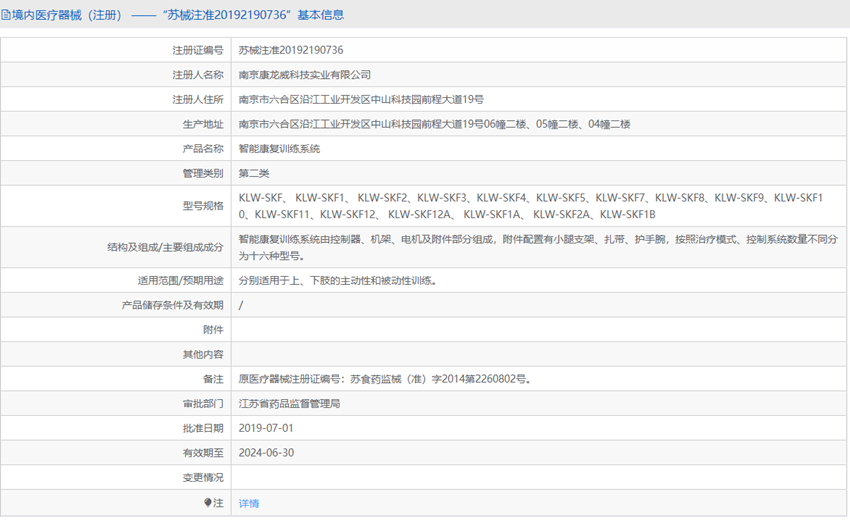This screenshot has width=850, height=520.
Task: Click the 生产地址 label
Action: tap(203, 124)
